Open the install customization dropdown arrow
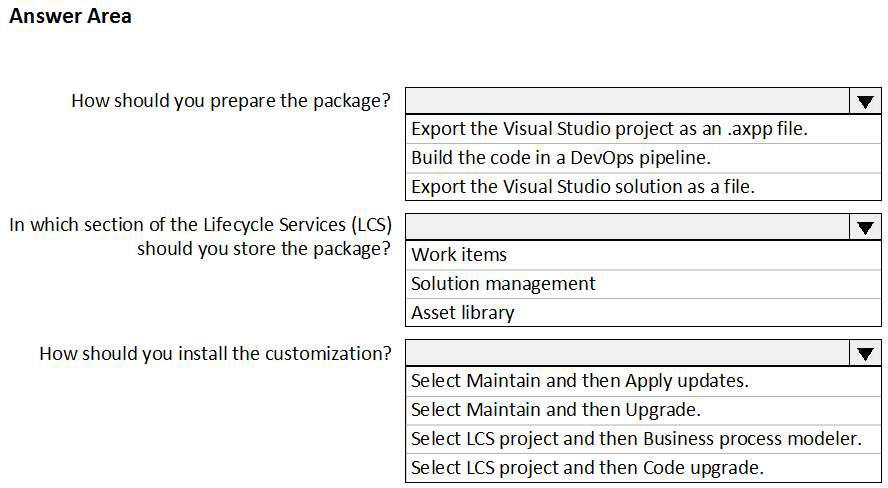 [x=864, y=353]
